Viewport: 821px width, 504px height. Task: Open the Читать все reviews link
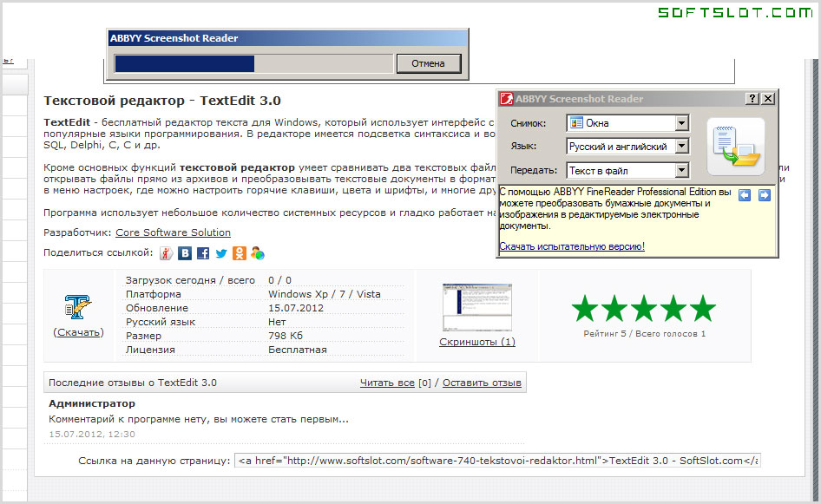tap(387, 383)
